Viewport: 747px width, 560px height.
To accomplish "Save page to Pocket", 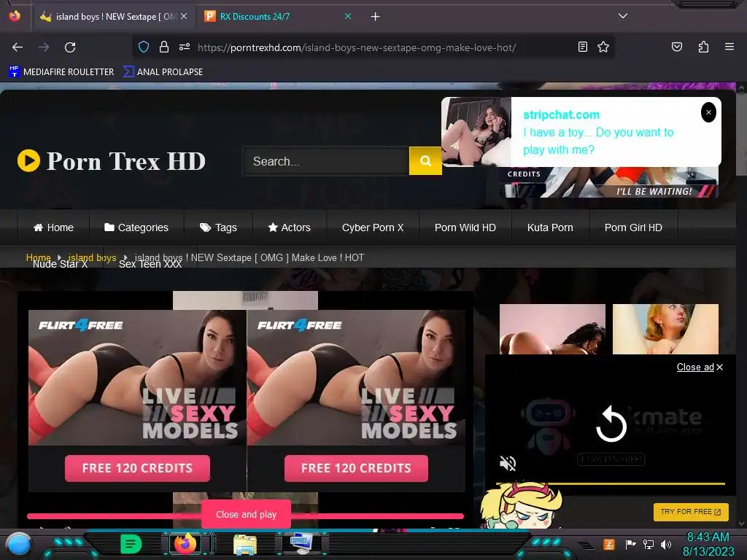I will click(x=676, y=47).
